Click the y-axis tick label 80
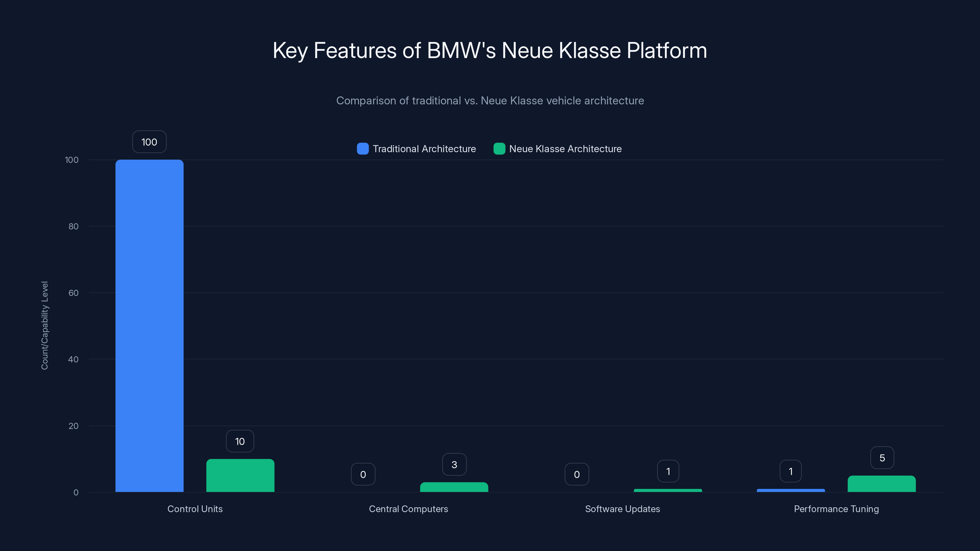The width and height of the screenshot is (980, 551). coord(73,226)
